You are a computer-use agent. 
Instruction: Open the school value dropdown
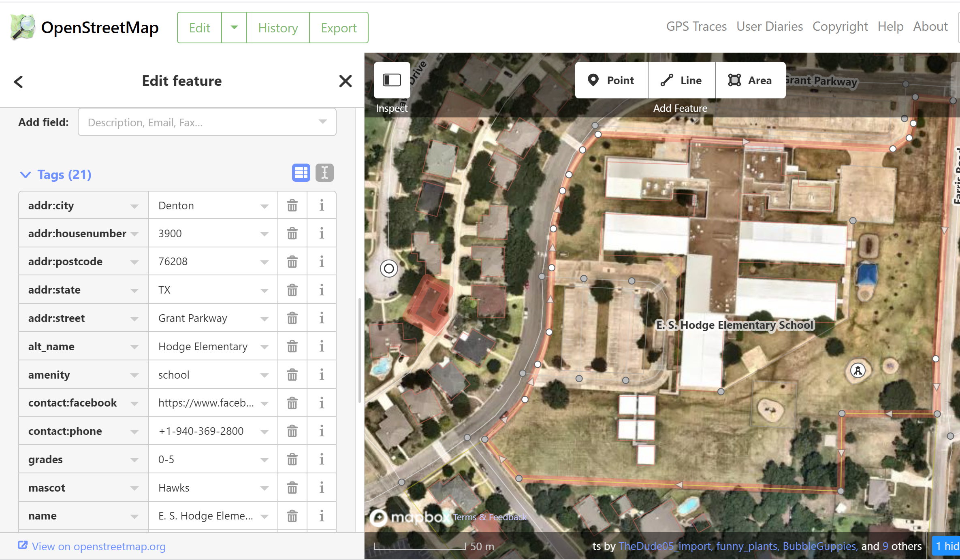[x=264, y=375]
